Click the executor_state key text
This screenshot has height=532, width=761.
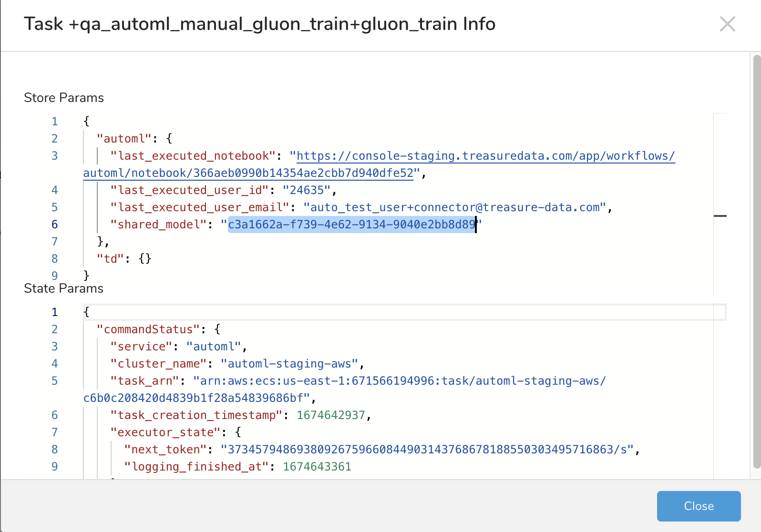click(165, 432)
